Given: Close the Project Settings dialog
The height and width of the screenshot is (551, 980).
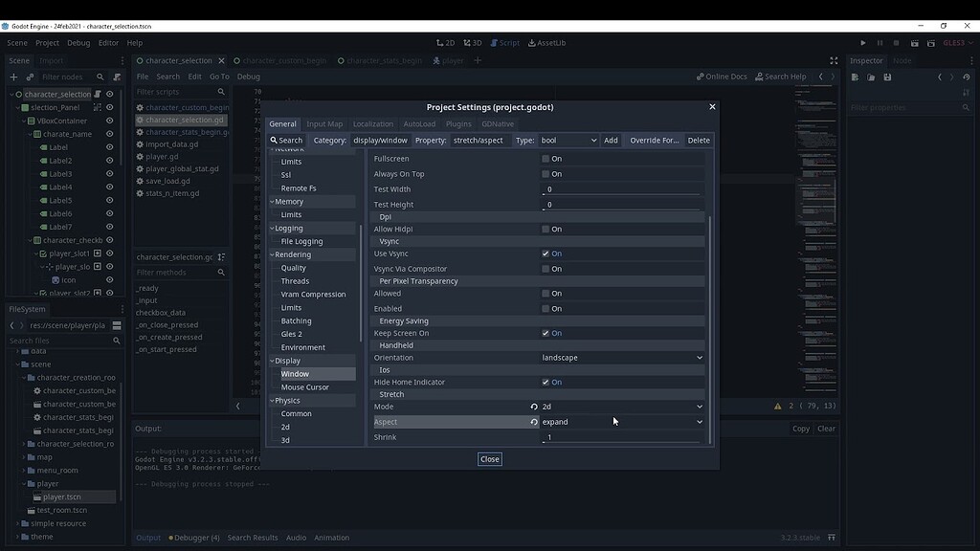Looking at the screenshot, I should tap(489, 459).
